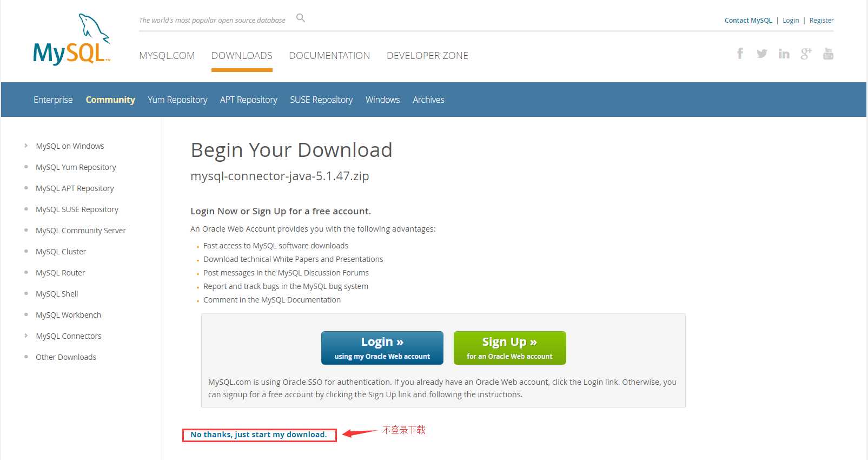Image resolution: width=868 pixels, height=460 pixels.
Task: Open Windows in the blue bar
Action: 382,100
